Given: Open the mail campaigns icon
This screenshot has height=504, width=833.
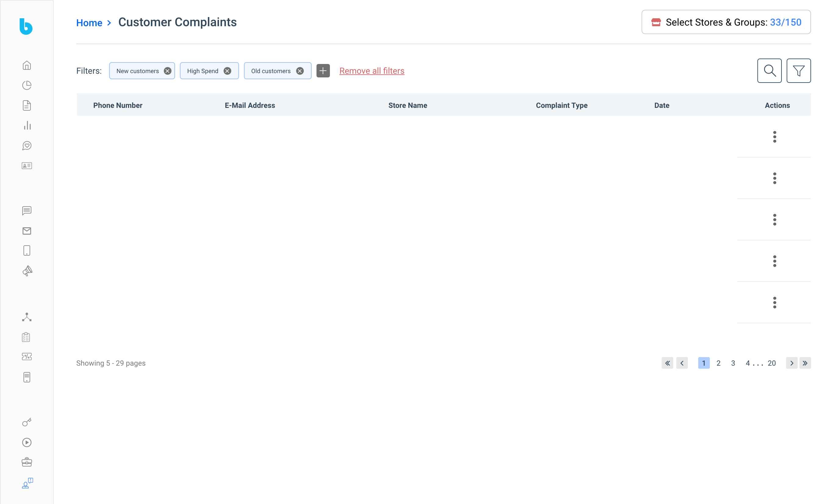Looking at the screenshot, I should [27, 231].
